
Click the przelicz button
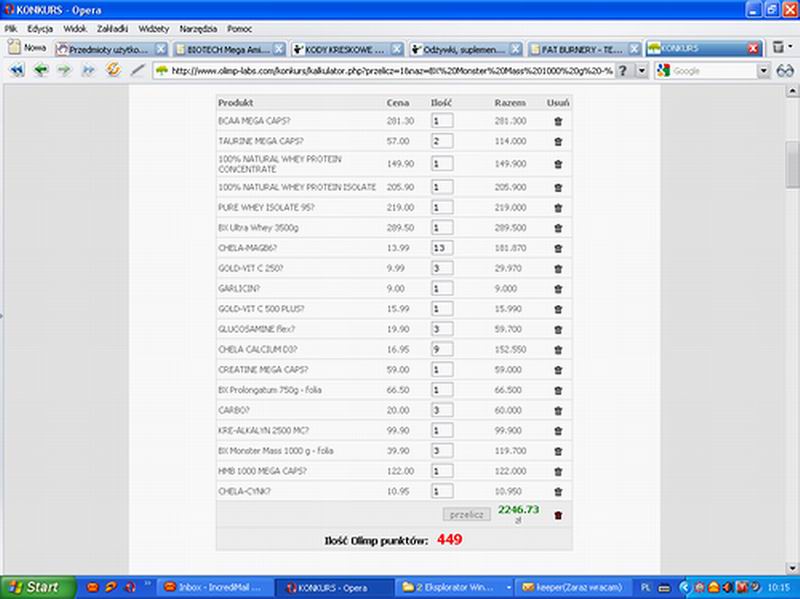[466, 514]
